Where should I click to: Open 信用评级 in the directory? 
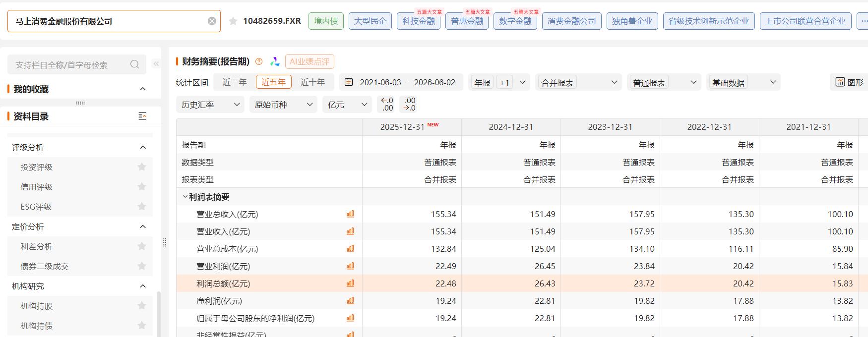coord(36,187)
